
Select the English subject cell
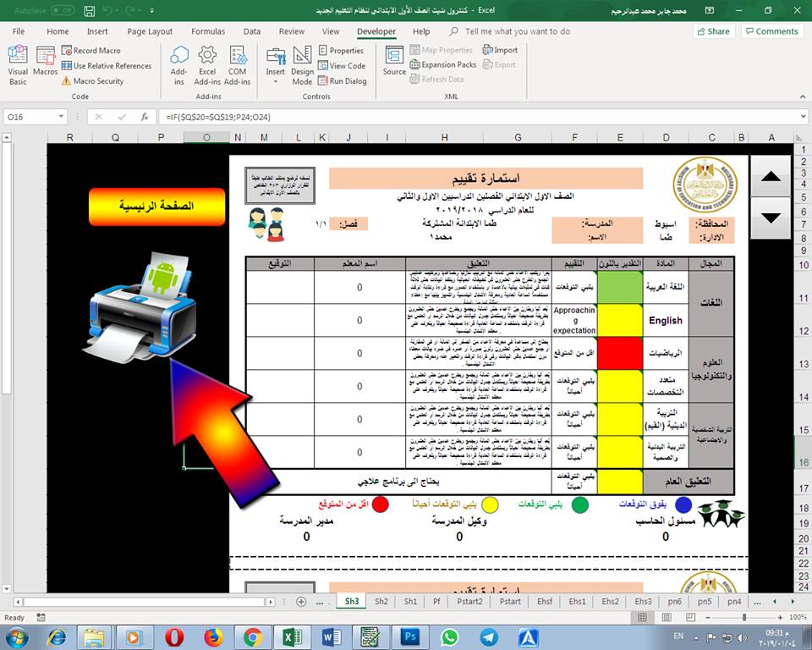point(666,320)
